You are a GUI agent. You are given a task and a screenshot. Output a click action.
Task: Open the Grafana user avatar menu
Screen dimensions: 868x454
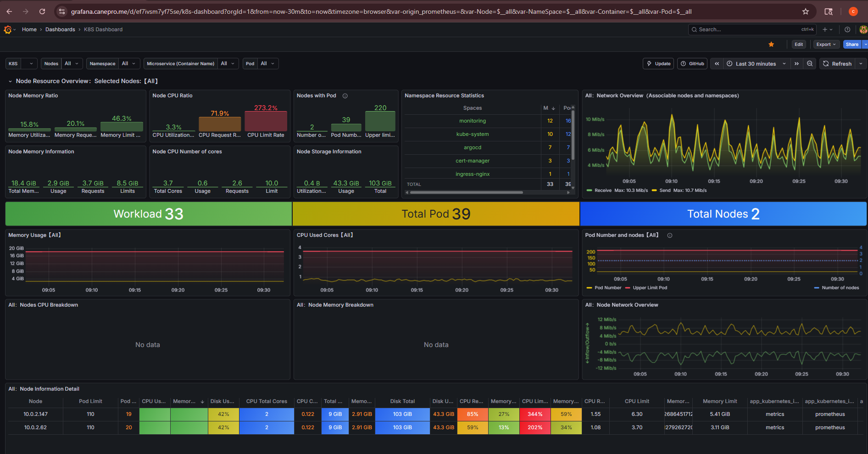863,29
